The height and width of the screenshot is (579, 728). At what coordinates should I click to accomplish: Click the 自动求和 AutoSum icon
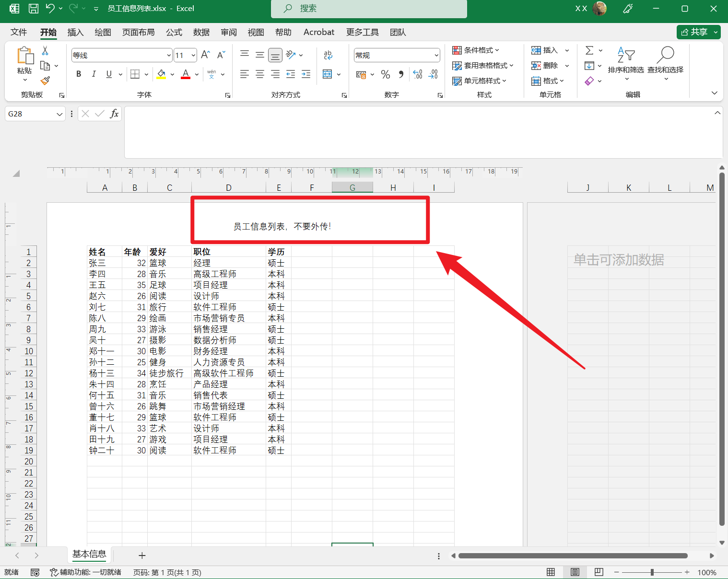point(590,50)
